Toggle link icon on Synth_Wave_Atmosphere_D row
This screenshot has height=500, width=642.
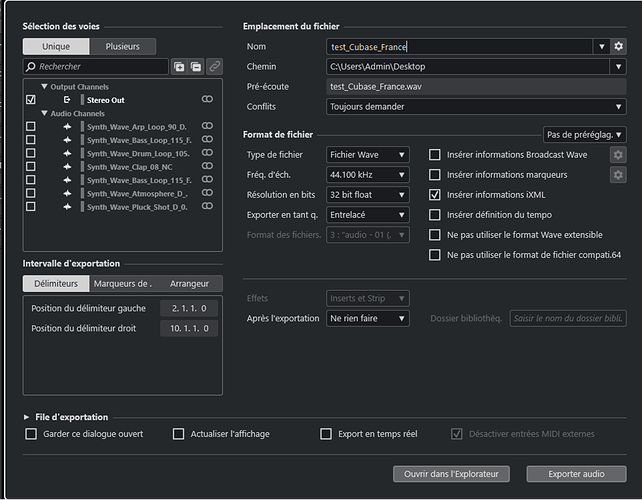[207, 192]
